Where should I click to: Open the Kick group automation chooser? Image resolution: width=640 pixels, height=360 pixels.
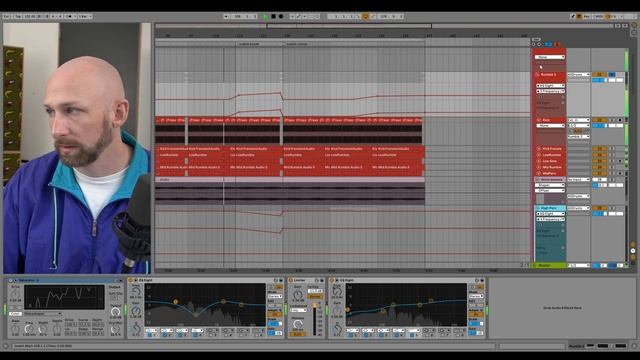550,126
